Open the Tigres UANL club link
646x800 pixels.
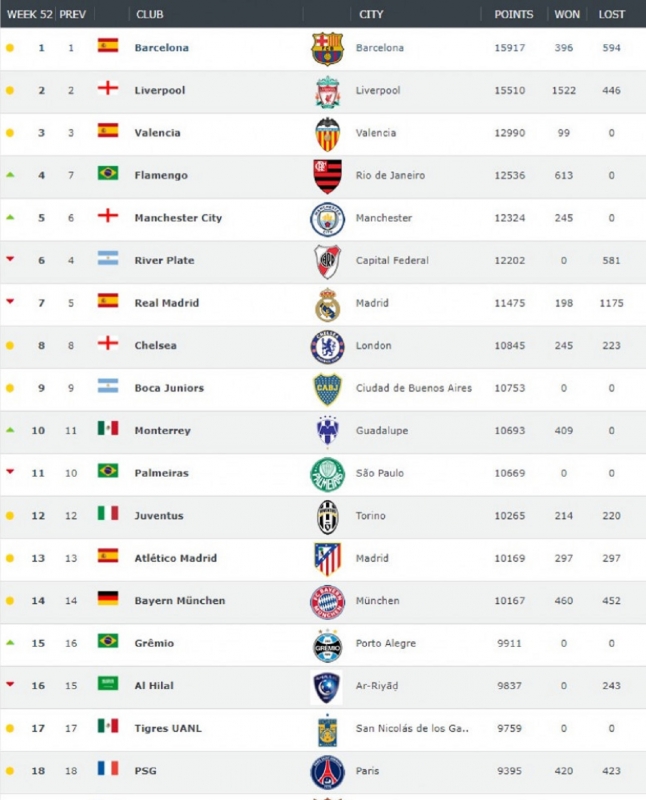(x=168, y=728)
